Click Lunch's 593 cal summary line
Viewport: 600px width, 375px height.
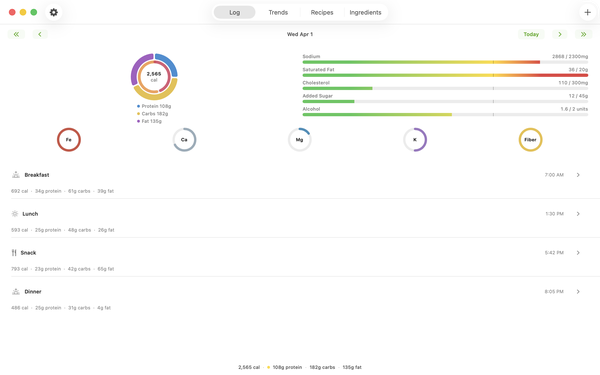[63, 230]
